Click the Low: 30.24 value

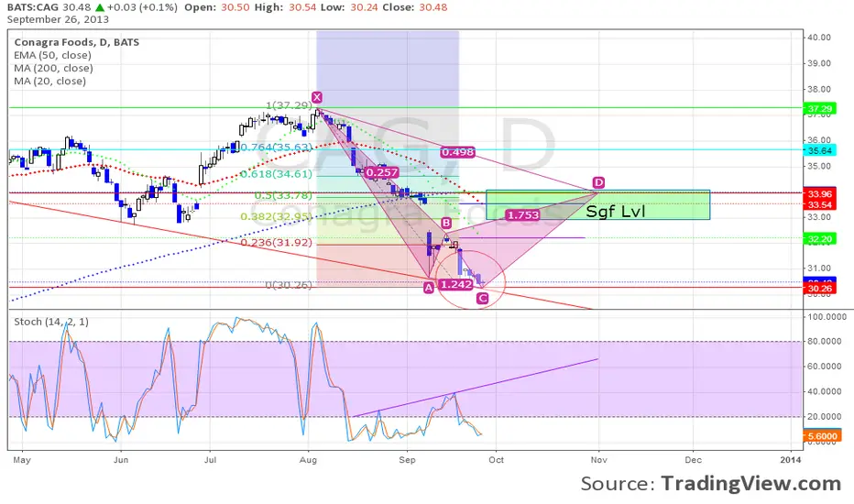click(350, 7)
